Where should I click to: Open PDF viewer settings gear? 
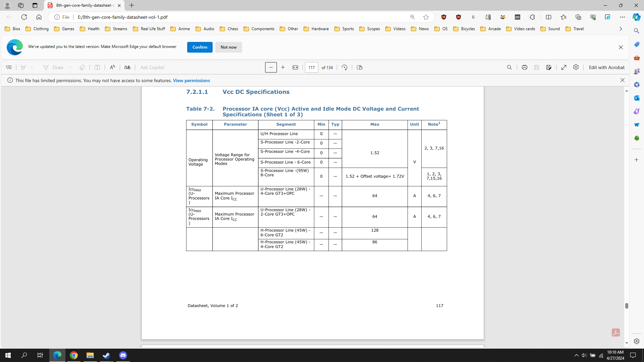point(576,67)
